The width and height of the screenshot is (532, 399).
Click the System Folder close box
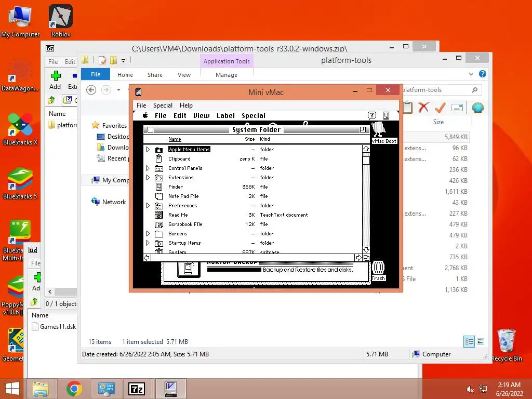151,129
